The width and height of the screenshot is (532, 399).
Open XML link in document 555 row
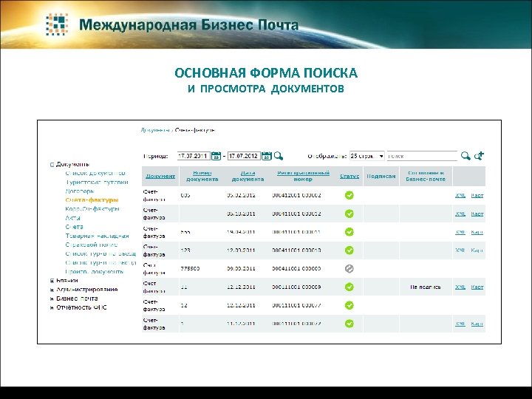[x=460, y=232]
